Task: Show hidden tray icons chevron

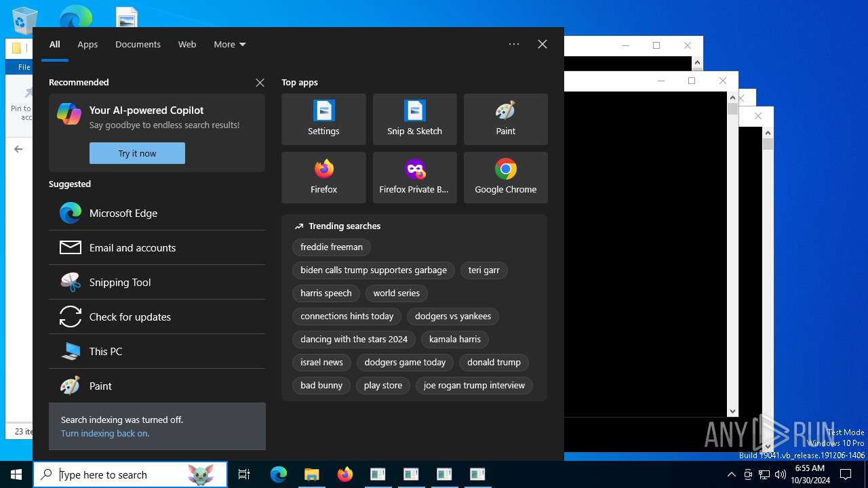Action: pyautogui.click(x=731, y=474)
